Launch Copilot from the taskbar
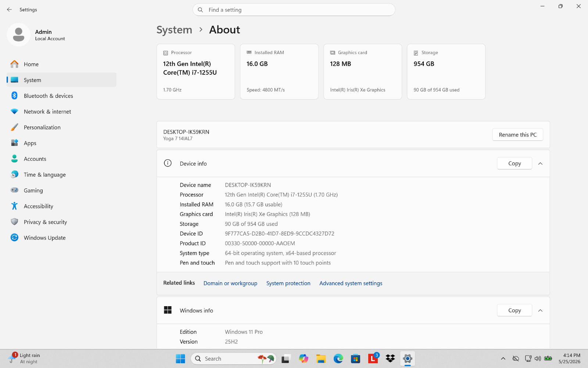Image resolution: width=588 pixels, height=368 pixels. 304,358
